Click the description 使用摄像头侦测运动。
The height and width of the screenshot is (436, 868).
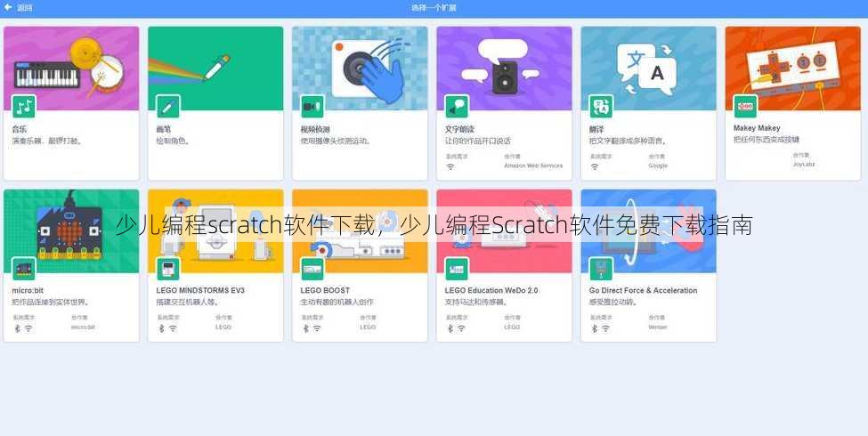click(336, 141)
